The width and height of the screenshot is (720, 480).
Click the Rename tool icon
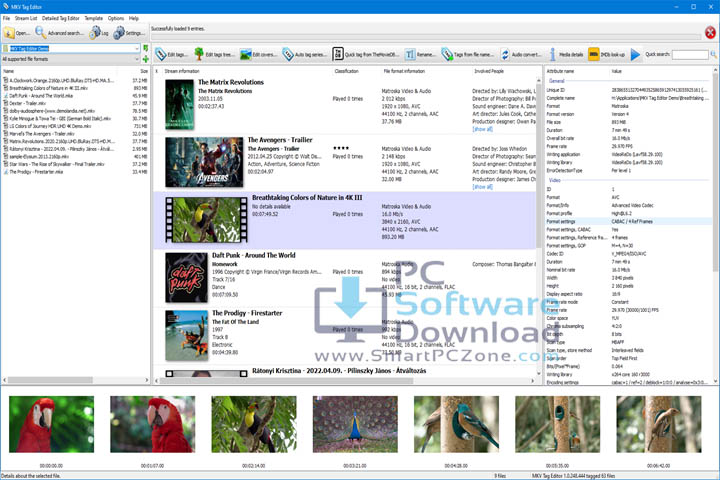click(x=410, y=54)
